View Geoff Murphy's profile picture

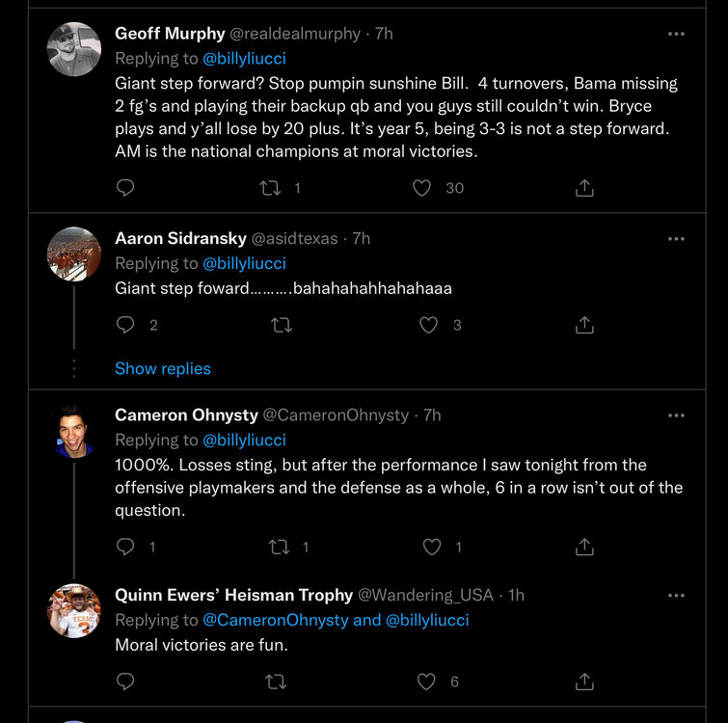pos(74,49)
